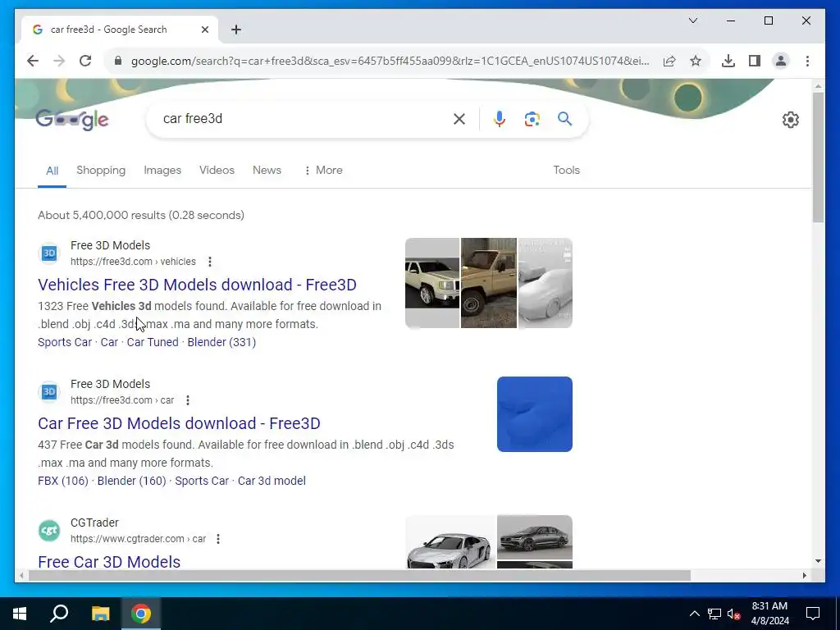Viewport: 840px width, 630px height.
Task: Share this page using the share icon
Action: pos(669,61)
